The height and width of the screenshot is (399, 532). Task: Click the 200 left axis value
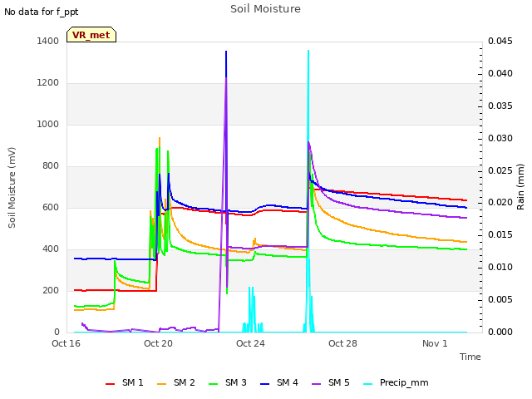click(51, 290)
